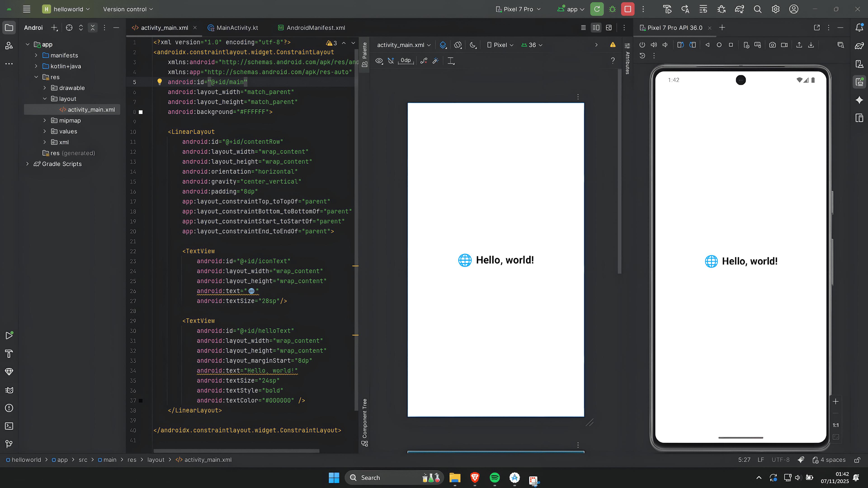Screen dimensions: 868x488
Task: Switch editor to Split view mode
Action: pyautogui.click(x=596, y=28)
